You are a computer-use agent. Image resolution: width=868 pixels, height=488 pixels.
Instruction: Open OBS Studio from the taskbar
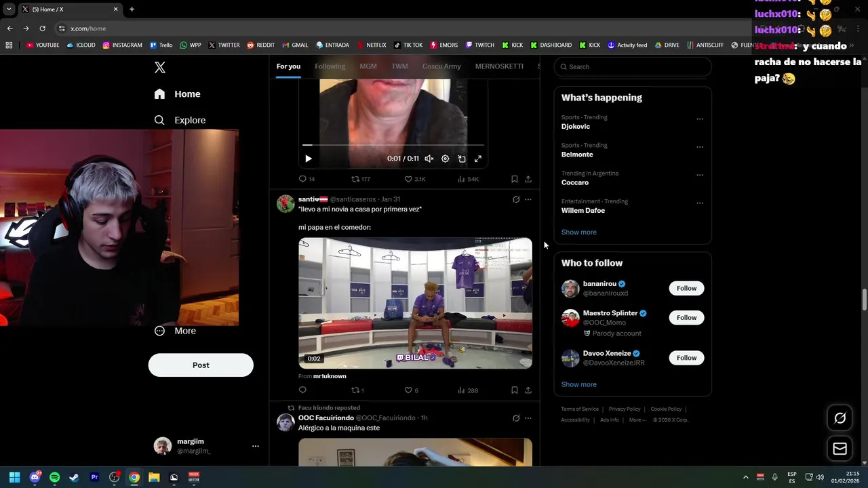click(114, 477)
